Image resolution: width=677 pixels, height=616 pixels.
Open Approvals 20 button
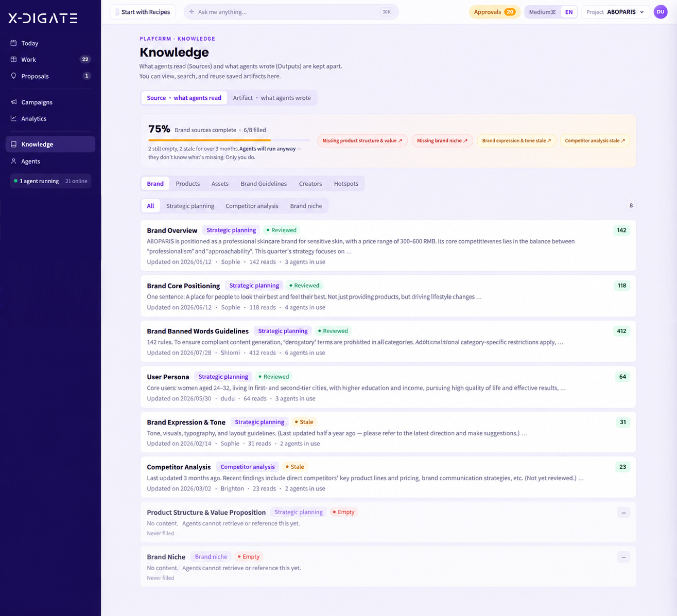point(494,12)
